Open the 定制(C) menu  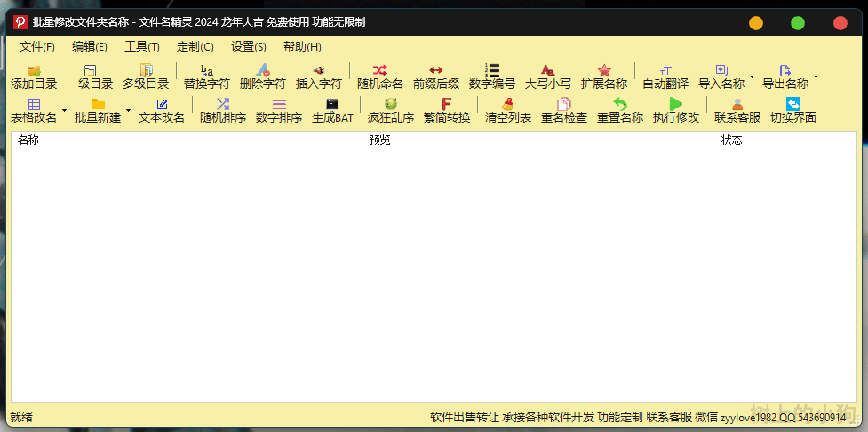pos(195,47)
